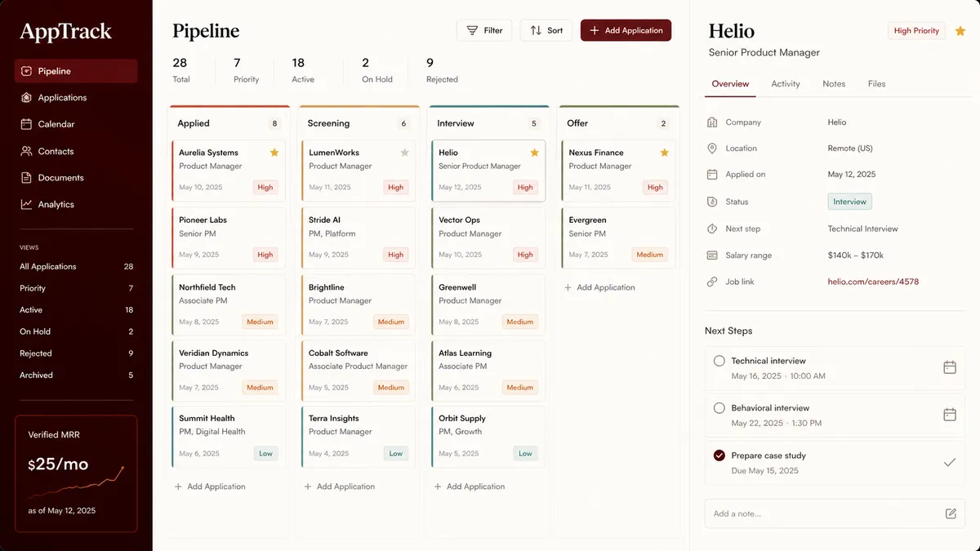980x551 pixels.
Task: Open the Rejected view in sidebar
Action: click(x=76, y=353)
